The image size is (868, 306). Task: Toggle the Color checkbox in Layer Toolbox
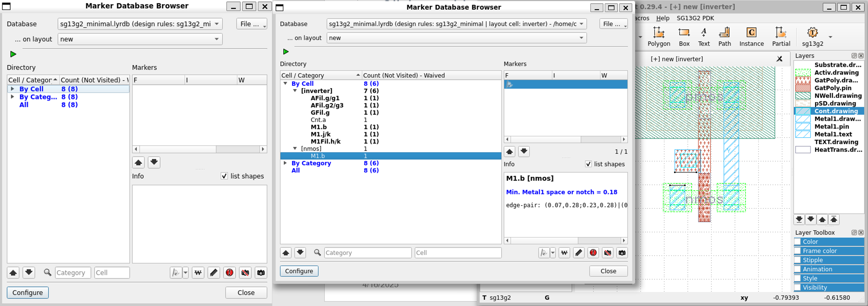798,242
